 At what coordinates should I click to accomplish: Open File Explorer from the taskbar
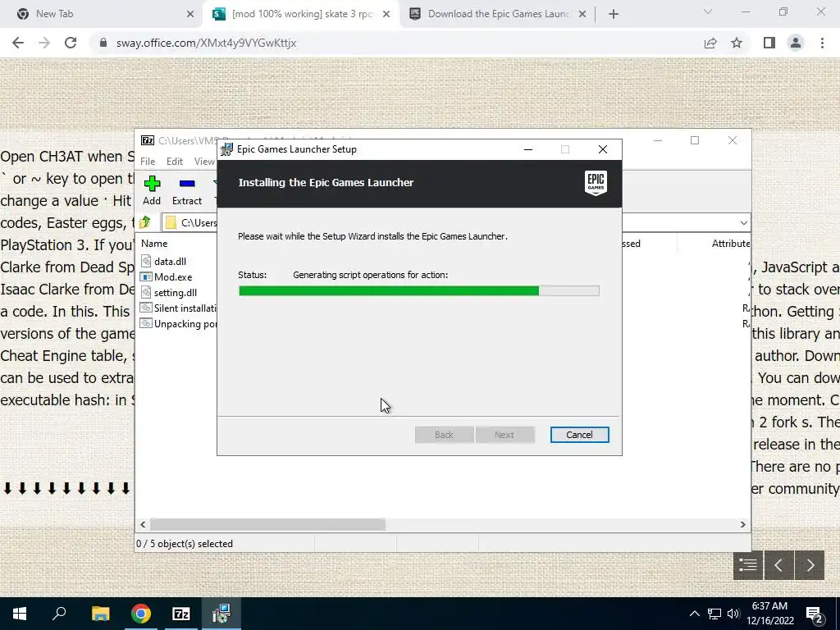(100, 614)
